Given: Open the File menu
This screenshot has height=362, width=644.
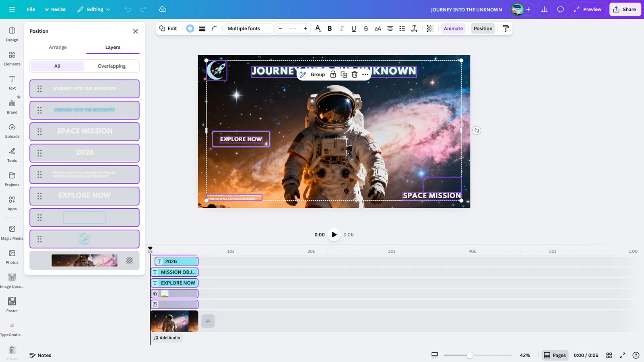Looking at the screenshot, I should coord(31,9).
